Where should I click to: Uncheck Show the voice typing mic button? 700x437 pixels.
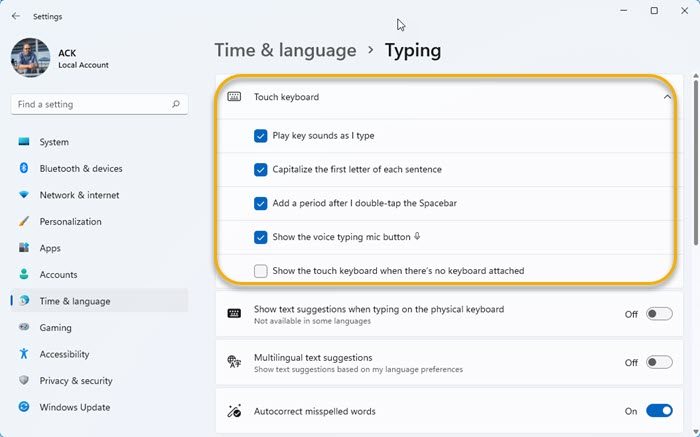(261, 237)
